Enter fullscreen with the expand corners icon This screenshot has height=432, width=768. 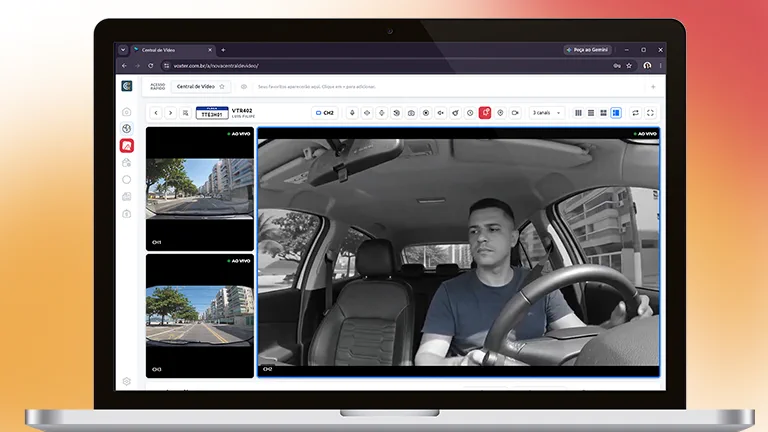[x=650, y=113]
